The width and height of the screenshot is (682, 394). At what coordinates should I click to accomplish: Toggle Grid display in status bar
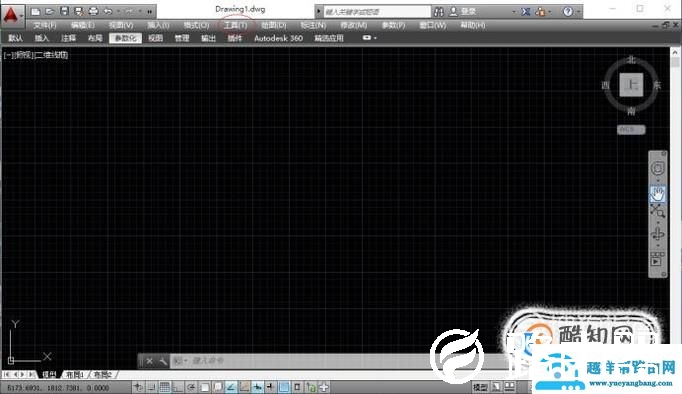click(x=164, y=387)
